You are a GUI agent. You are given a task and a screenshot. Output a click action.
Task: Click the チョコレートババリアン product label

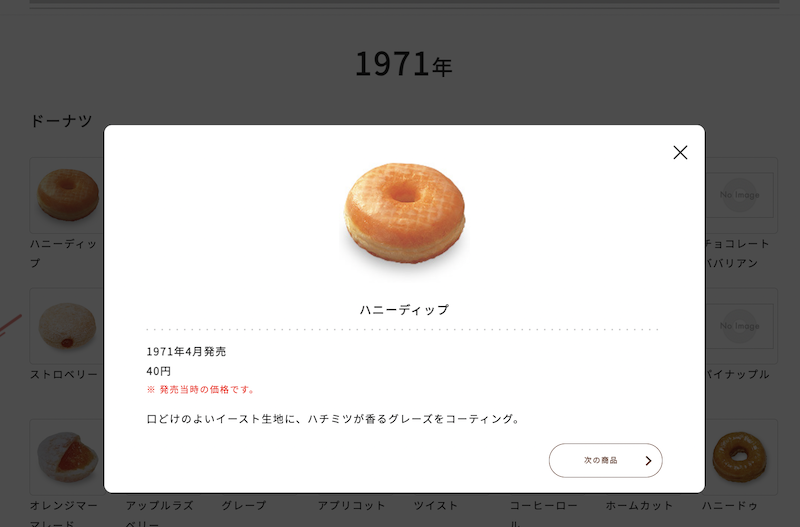coord(737,253)
